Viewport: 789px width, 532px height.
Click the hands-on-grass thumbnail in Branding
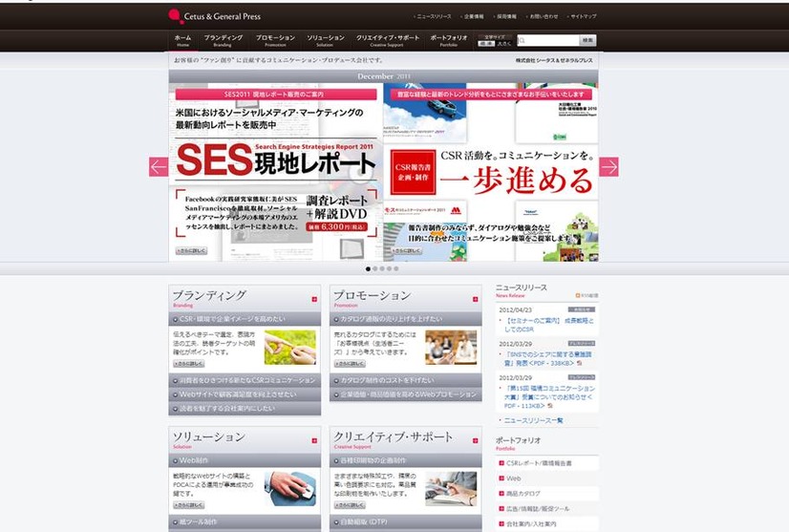[290, 348]
